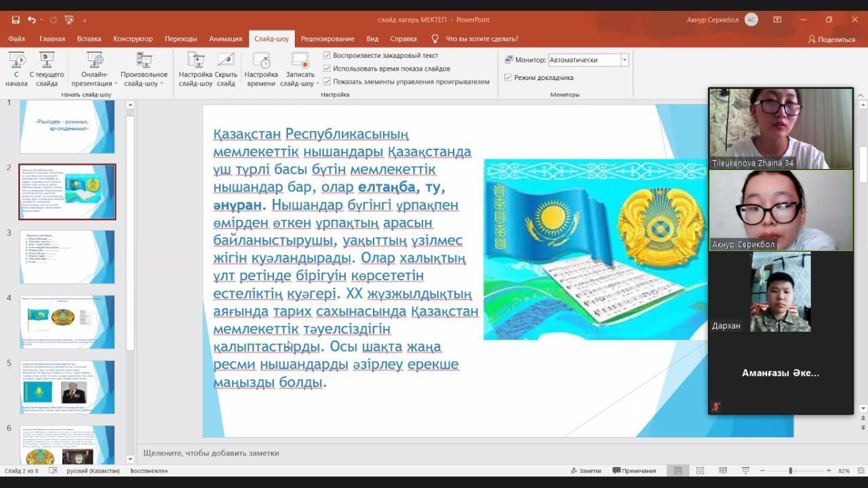Select slide 4 thumbnail with flag
The height and width of the screenshot is (488, 868).
coord(67,322)
